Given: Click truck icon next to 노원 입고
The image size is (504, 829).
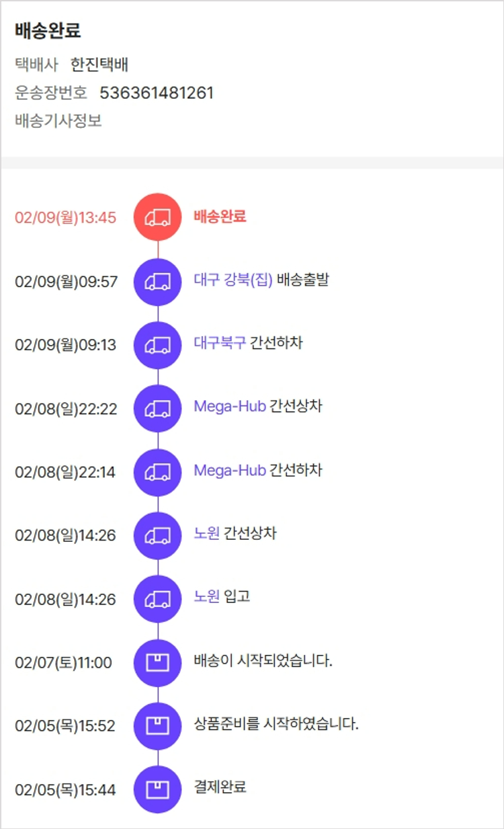Looking at the screenshot, I should (158, 599).
